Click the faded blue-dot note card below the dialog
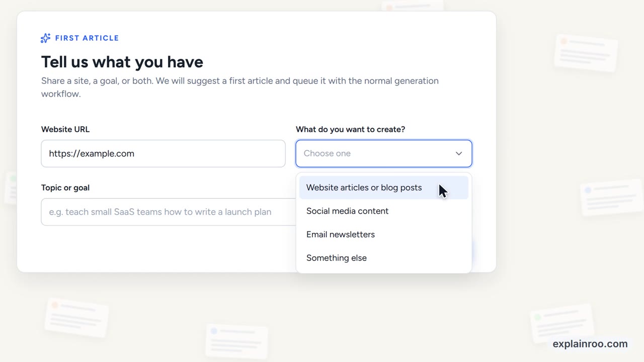 click(x=236, y=341)
